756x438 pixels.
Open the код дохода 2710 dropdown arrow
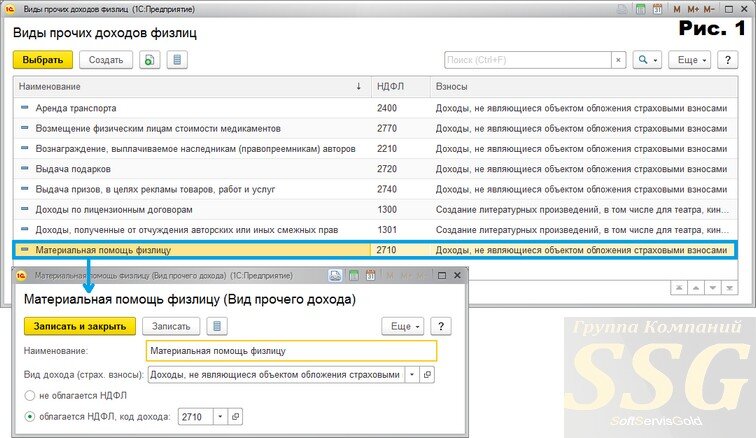coord(220,416)
